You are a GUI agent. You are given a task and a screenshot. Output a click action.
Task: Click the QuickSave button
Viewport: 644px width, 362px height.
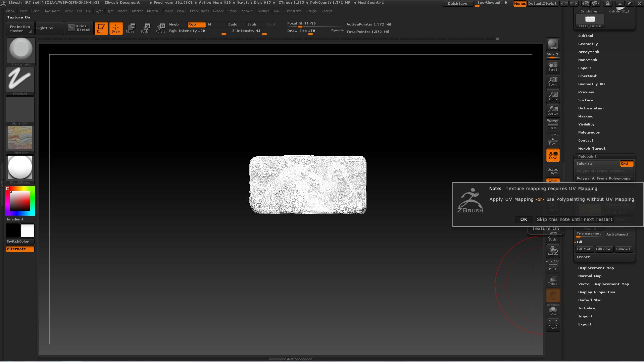[x=457, y=3]
